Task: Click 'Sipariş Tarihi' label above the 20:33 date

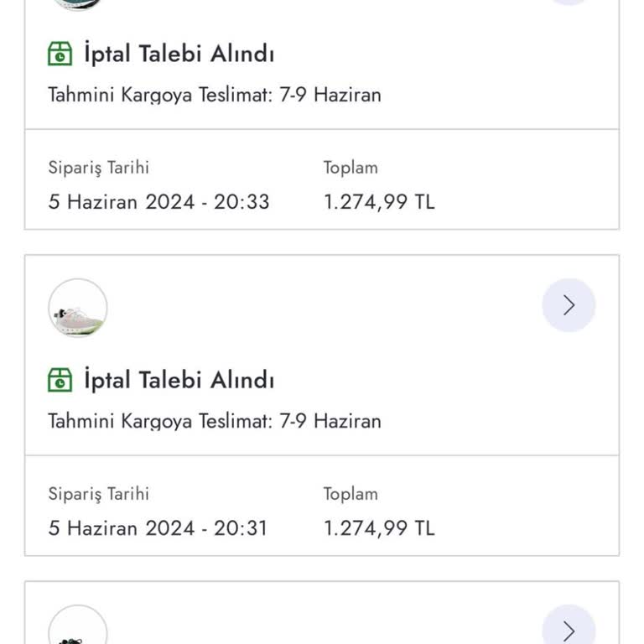Action: pos(98,168)
